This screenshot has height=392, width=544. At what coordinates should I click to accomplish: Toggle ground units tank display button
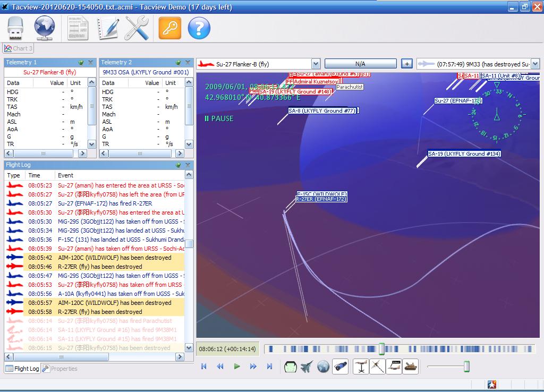(410, 367)
